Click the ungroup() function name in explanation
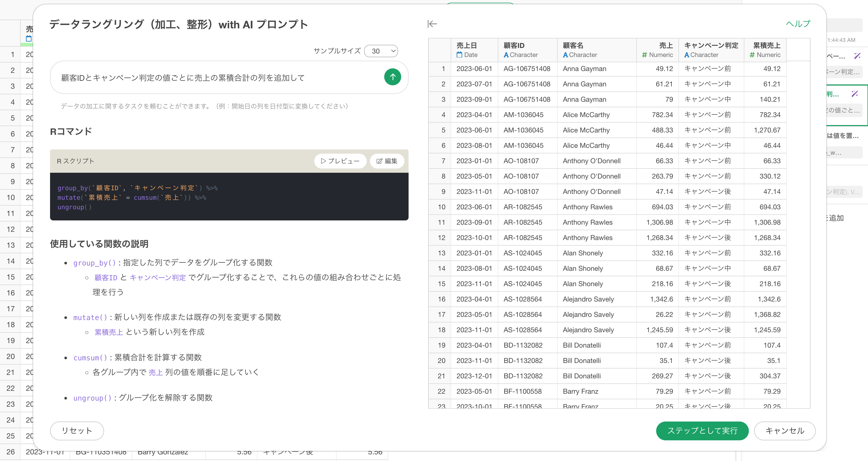Viewport: 868px width, 461px height. coord(92,398)
